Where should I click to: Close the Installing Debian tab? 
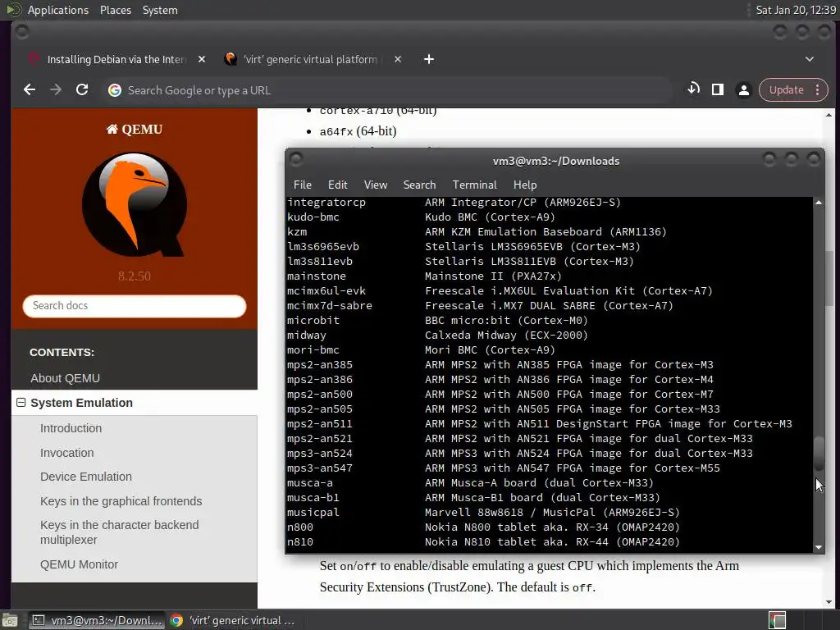[x=202, y=59]
